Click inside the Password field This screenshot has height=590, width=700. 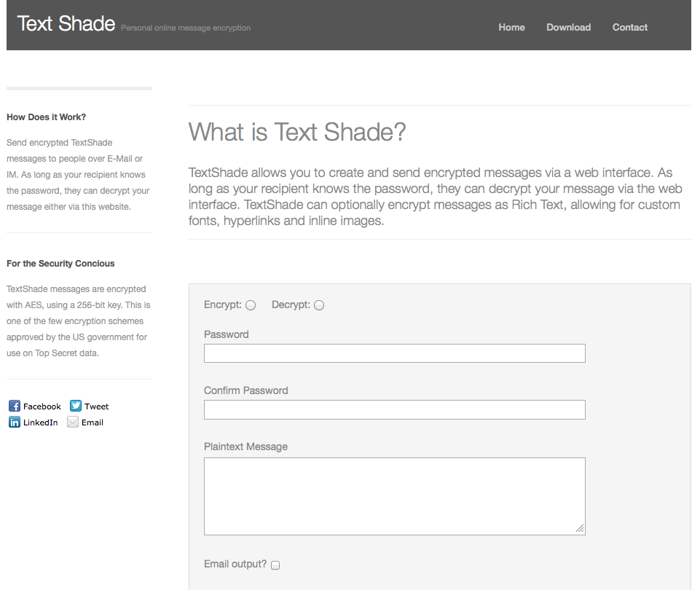[x=394, y=353]
